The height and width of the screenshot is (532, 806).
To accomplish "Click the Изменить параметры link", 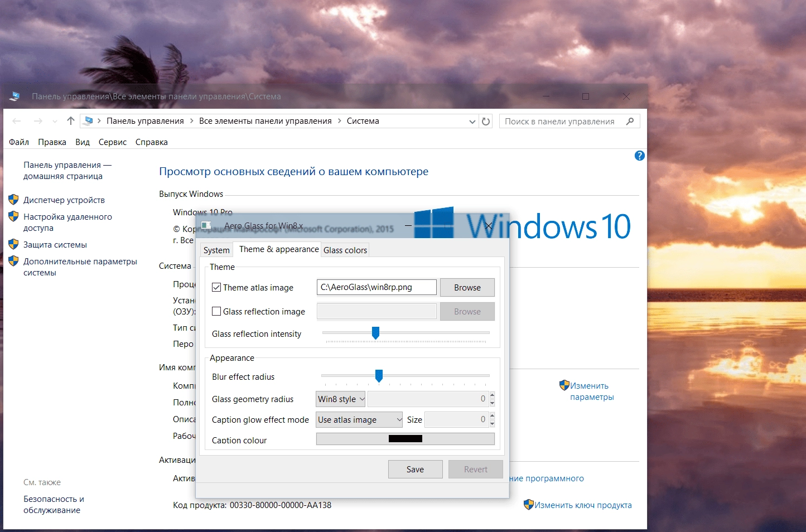I will [x=592, y=391].
